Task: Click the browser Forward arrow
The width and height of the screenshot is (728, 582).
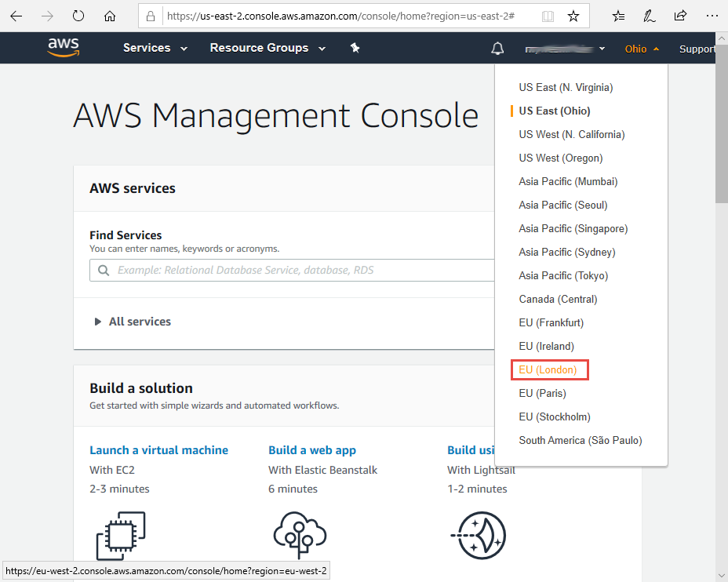Action: [x=47, y=16]
